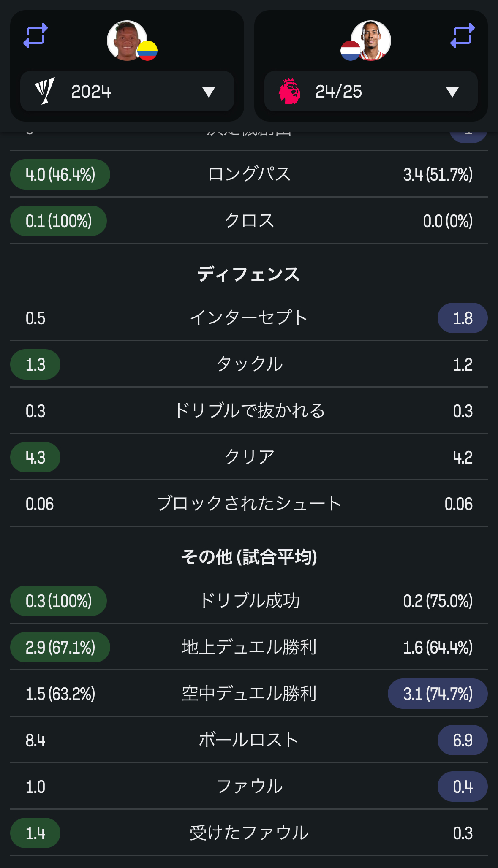Click the right player swap icon
The width and height of the screenshot is (498, 868).
coord(462,36)
